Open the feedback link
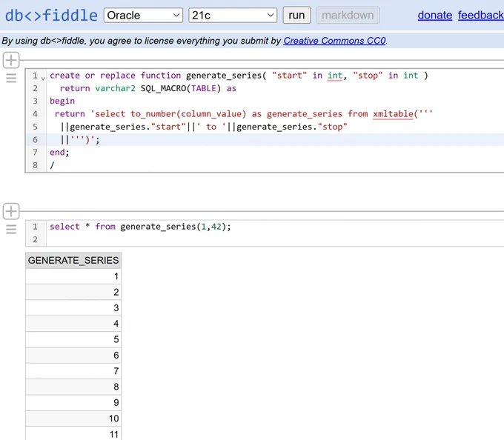 [481, 15]
